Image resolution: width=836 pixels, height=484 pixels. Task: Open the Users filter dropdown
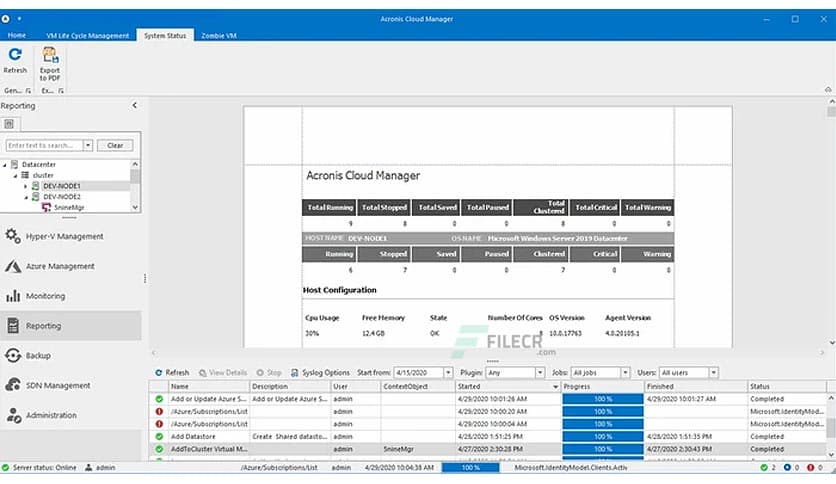click(714, 373)
